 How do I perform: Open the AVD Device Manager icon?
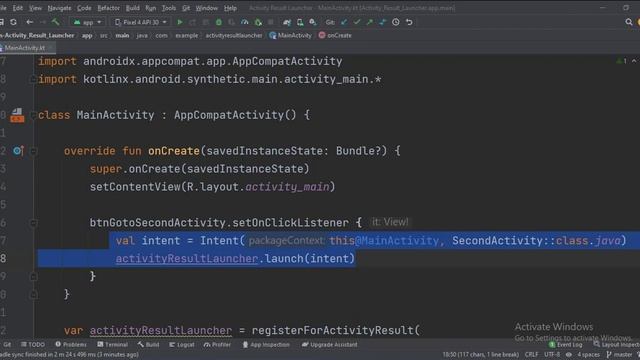300,22
